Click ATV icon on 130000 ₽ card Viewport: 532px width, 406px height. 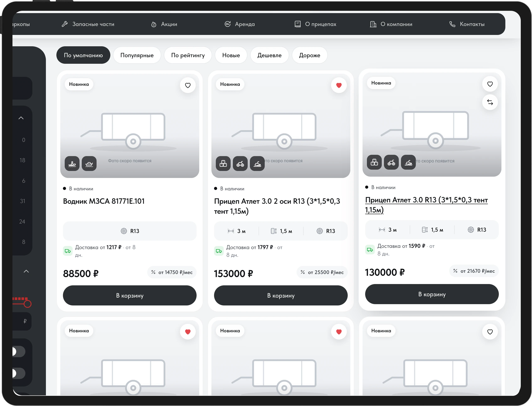[x=391, y=162]
